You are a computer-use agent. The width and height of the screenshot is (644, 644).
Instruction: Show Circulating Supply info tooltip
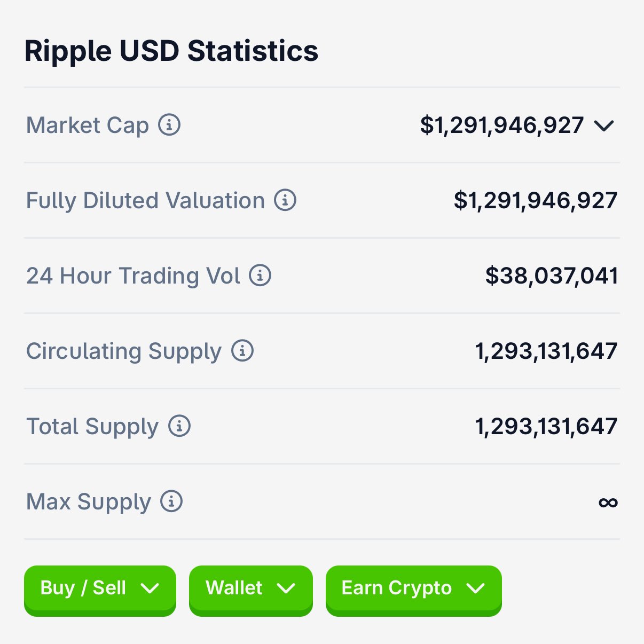pyautogui.click(x=242, y=351)
